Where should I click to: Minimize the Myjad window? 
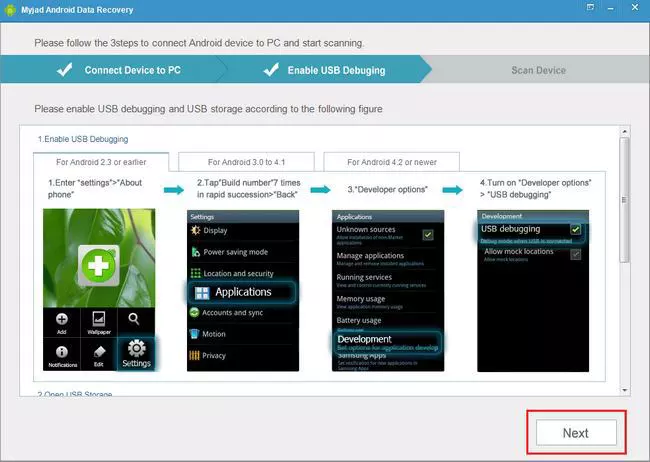[611, 8]
